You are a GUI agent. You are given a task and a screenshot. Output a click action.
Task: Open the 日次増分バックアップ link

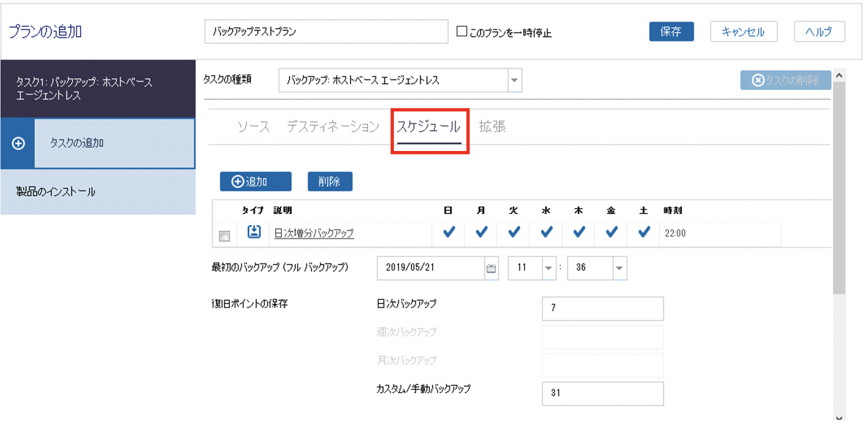click(314, 233)
